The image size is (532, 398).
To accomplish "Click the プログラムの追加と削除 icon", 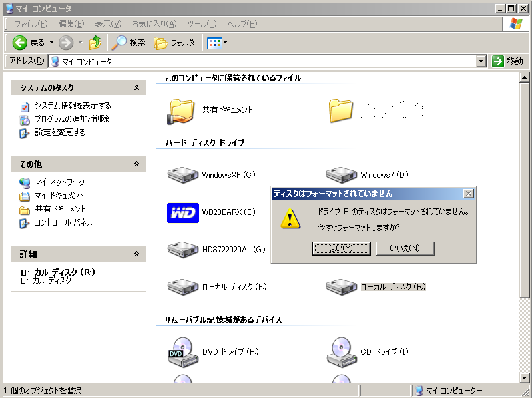I will click(25, 120).
